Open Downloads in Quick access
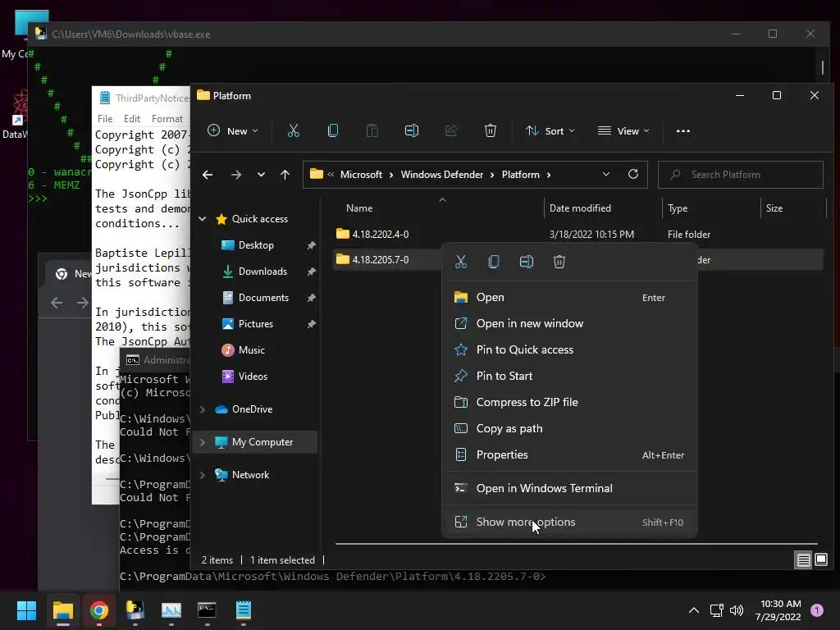 (262, 272)
